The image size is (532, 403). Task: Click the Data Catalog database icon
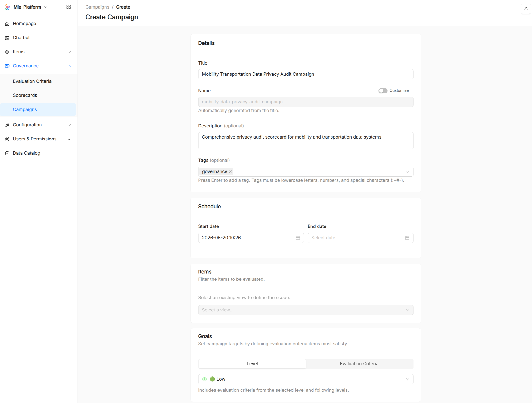[7, 153]
